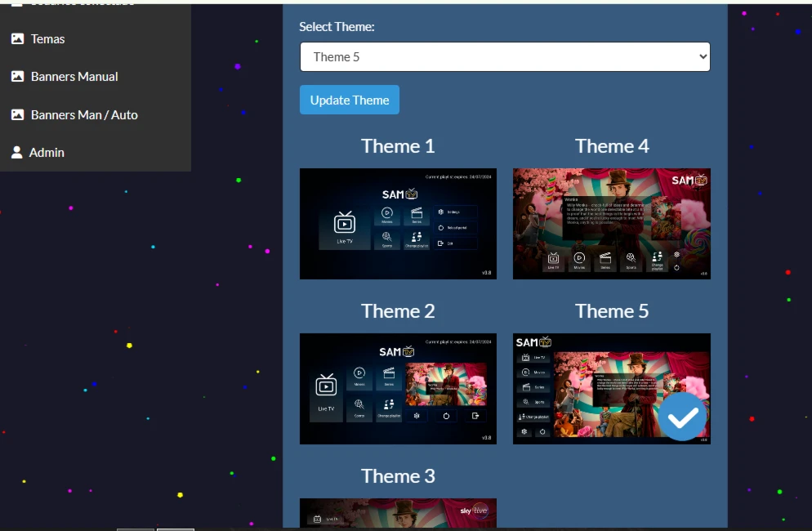Click the Banners Man / Auto image icon
Screen dimensions: 812x531
click(x=18, y=114)
